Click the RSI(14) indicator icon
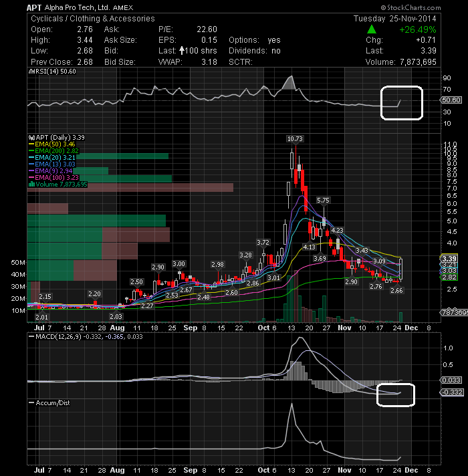This screenshot has width=468, height=476. pos(31,72)
